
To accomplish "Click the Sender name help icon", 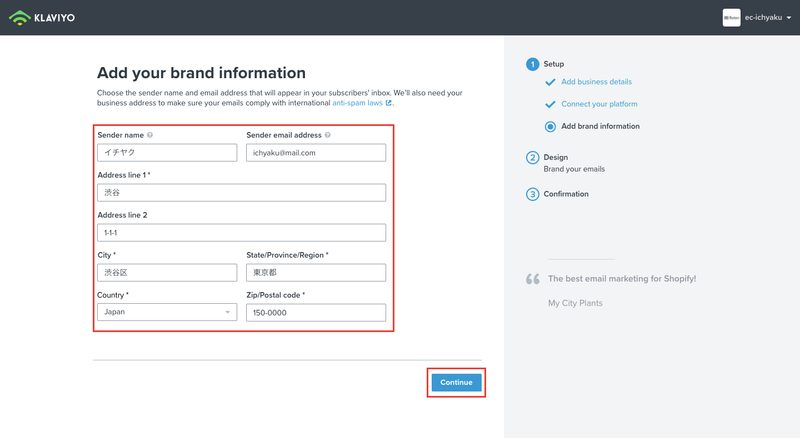I will pos(150,135).
